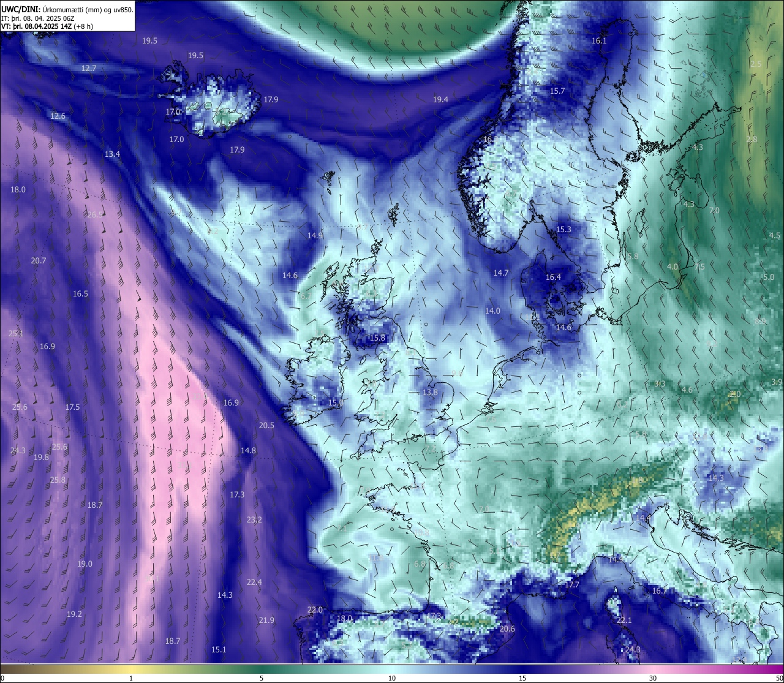Click the 12.7 value west of Iceland
Viewport: 784px width, 683px height.
pyautogui.click(x=89, y=68)
